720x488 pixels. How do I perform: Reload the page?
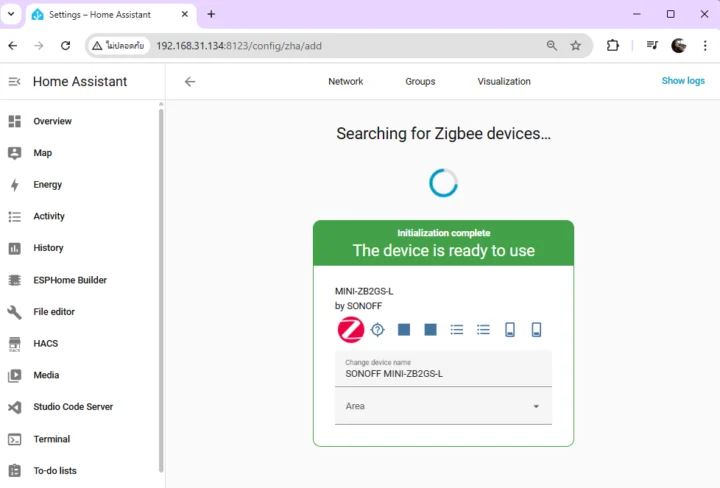tap(66, 45)
